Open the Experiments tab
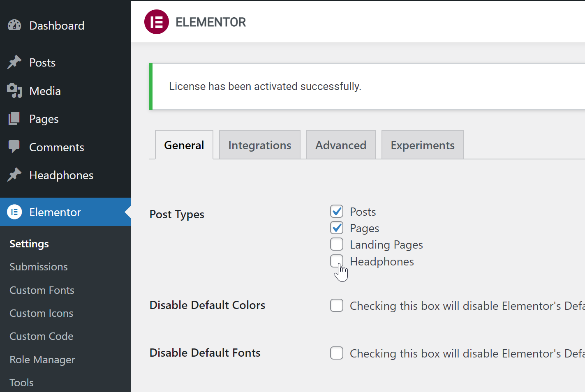The image size is (585, 392). point(423,145)
